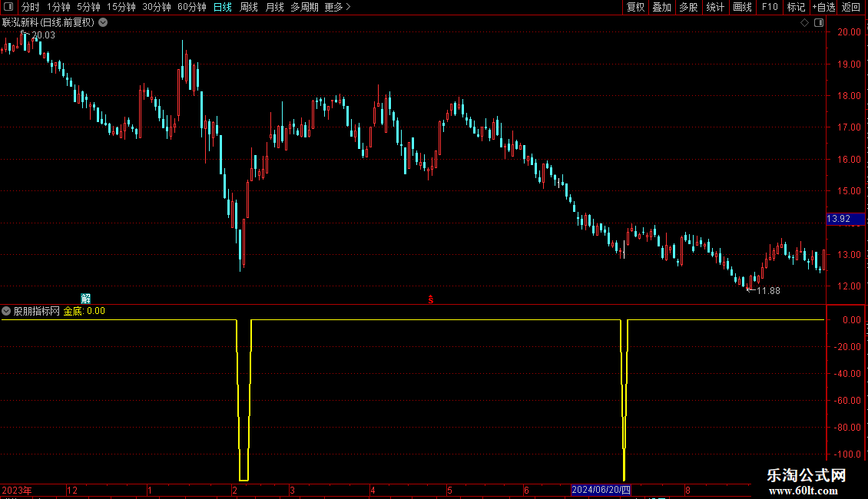Click the diamond icon above the price axis
This screenshot has height=499, width=868.
[x=804, y=22]
